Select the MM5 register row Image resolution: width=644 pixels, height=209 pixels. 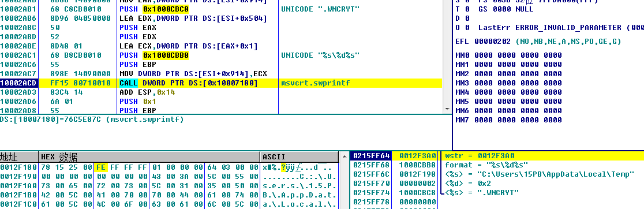point(509,102)
